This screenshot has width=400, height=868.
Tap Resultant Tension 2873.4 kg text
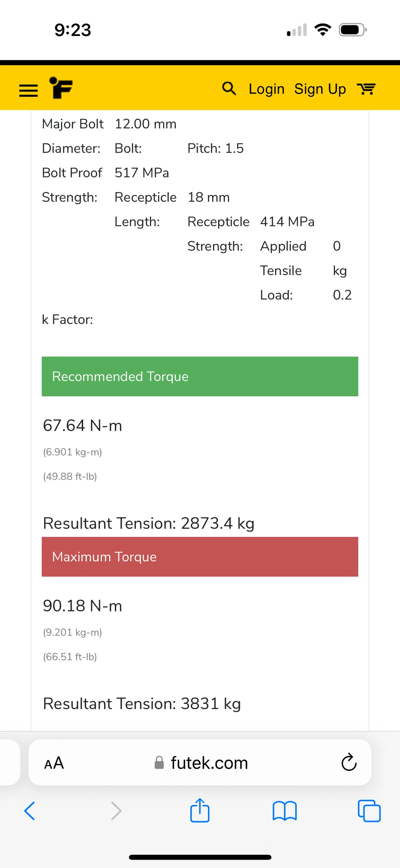(149, 524)
